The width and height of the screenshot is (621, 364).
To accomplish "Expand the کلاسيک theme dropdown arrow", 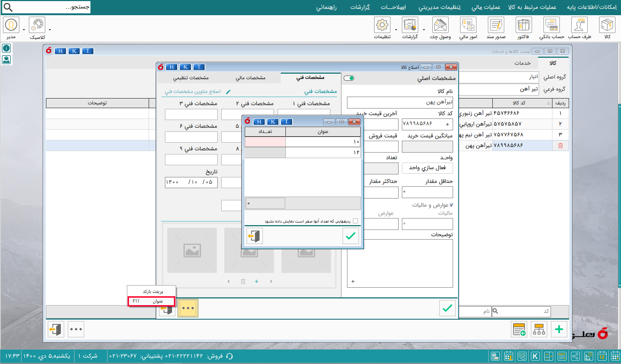I will 50,30.
